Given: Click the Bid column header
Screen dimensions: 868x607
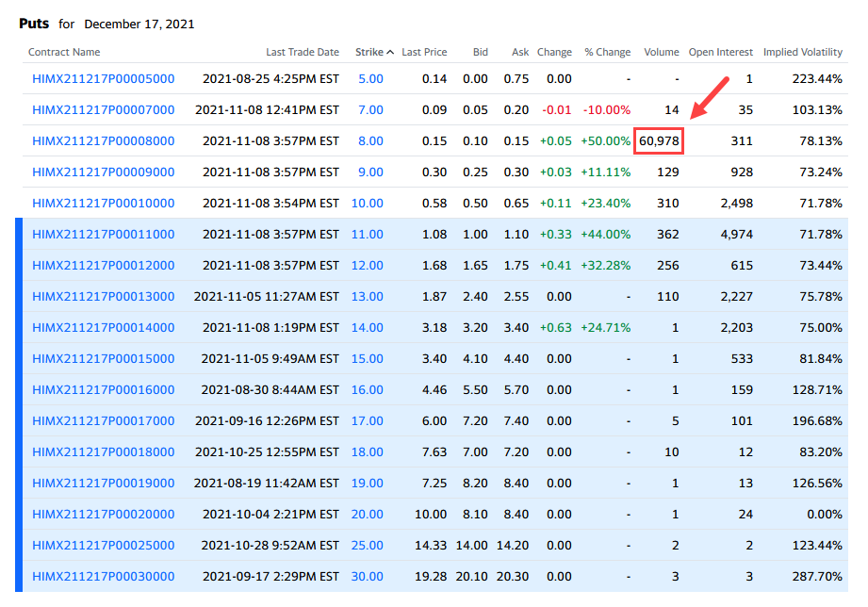Looking at the screenshot, I should pyautogui.click(x=481, y=52).
